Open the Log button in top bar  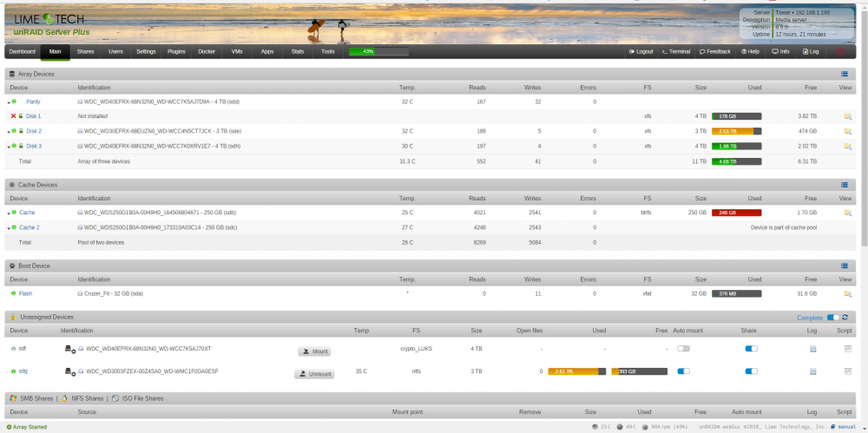tap(811, 51)
